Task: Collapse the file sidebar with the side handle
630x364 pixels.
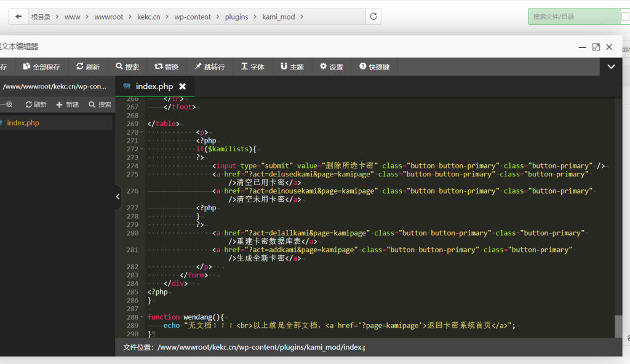Action: 118,197
